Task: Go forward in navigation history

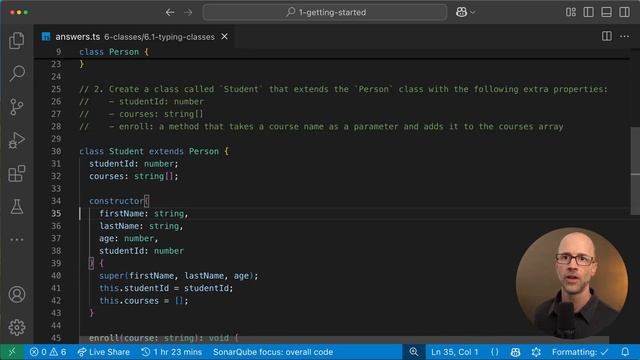Action: coord(188,12)
